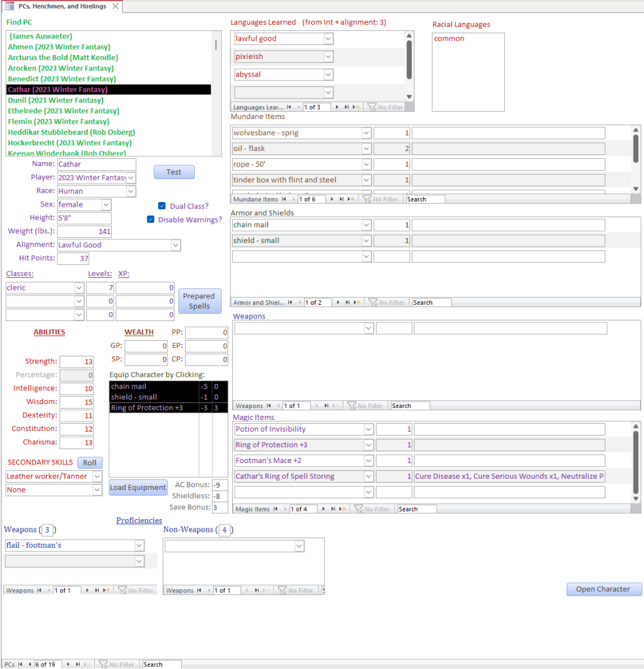This screenshot has width=644, height=669.
Task: Click the Prepared Spells button
Action: (199, 301)
